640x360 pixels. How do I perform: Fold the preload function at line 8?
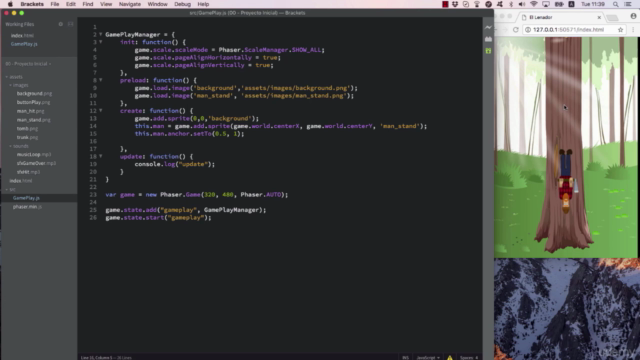(x=100, y=80)
